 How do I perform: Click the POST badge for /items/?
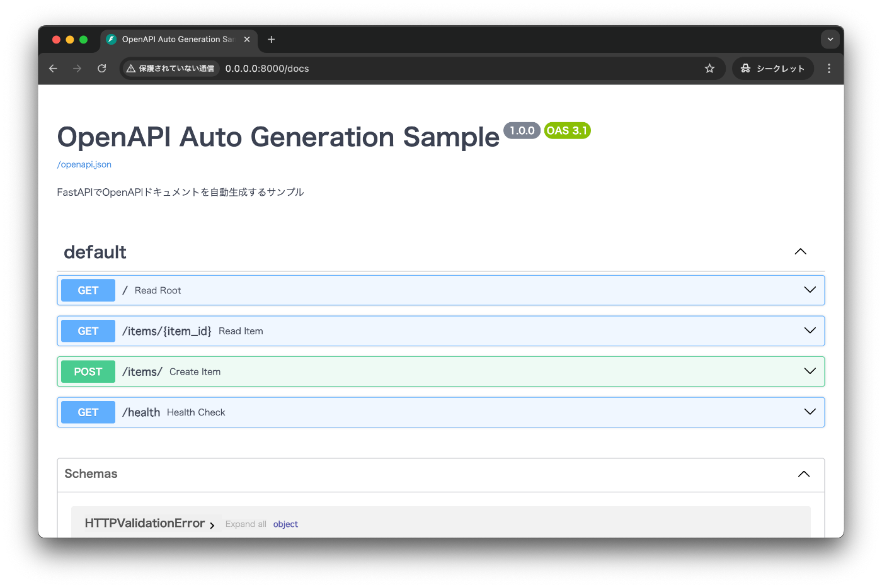pos(88,371)
